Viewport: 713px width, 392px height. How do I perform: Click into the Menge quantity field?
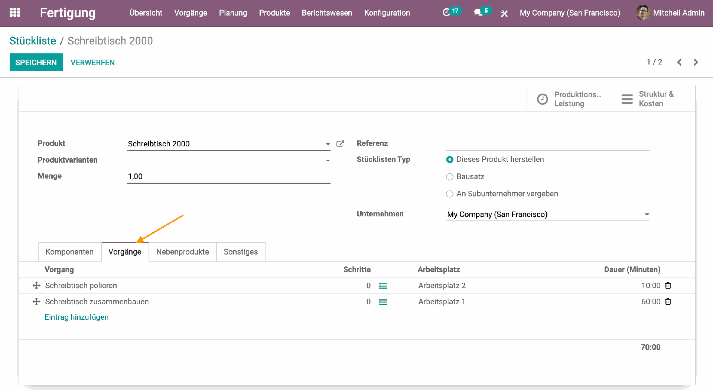click(x=228, y=176)
